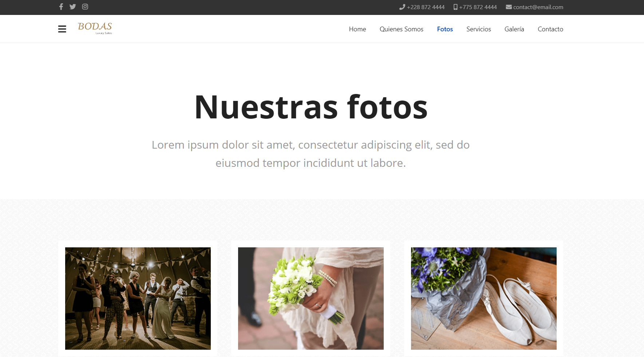Click the phone handset icon
This screenshot has height=357, width=644.
402,7
